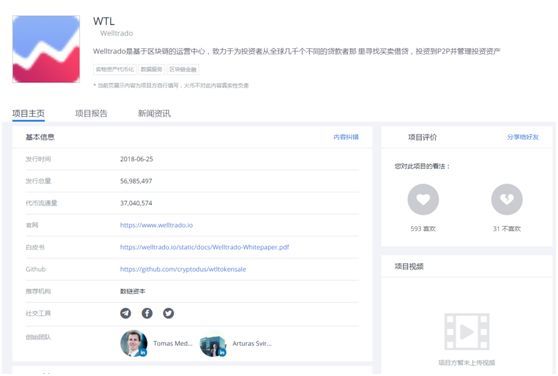Open the GitHub wtltokensale repository link
Screen dimensions: 558x376
183,269
